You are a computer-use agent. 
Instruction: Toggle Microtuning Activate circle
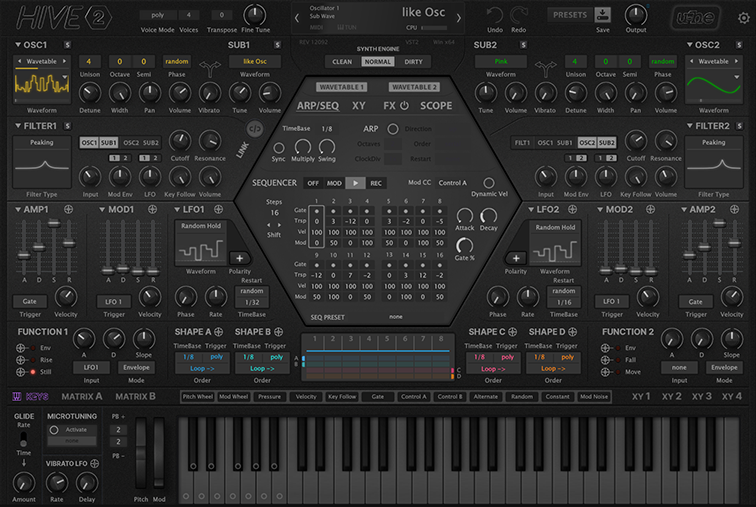tap(54, 429)
